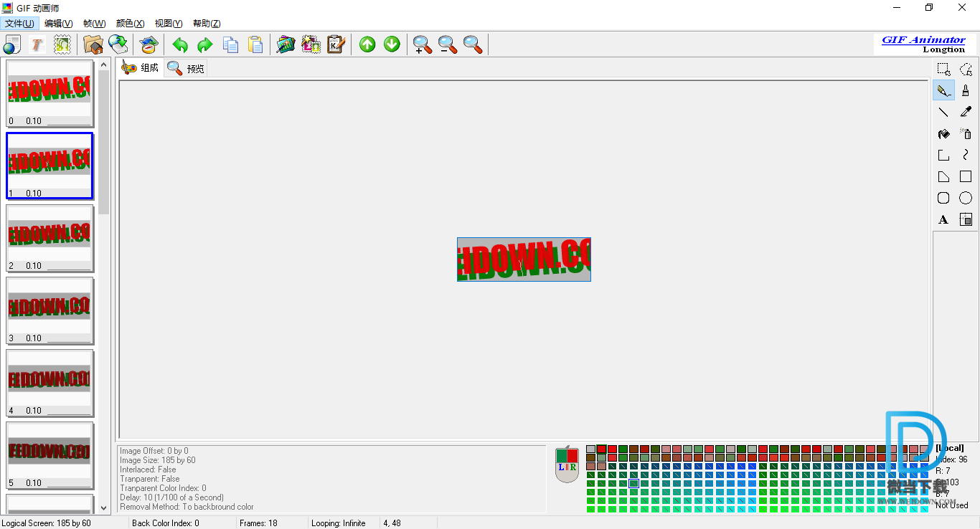
Task: Select frame 0 thumbnail
Action: coord(50,93)
